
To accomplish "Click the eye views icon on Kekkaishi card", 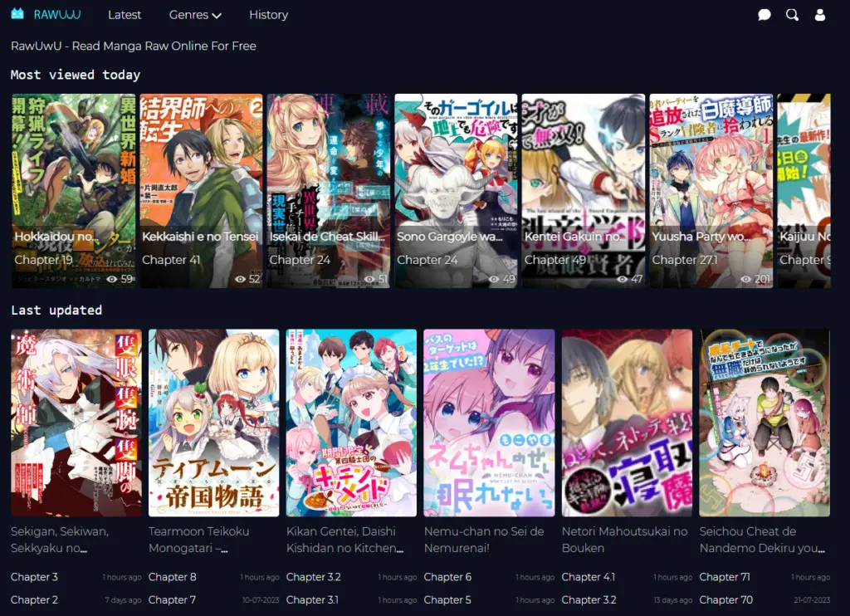I will click(241, 279).
